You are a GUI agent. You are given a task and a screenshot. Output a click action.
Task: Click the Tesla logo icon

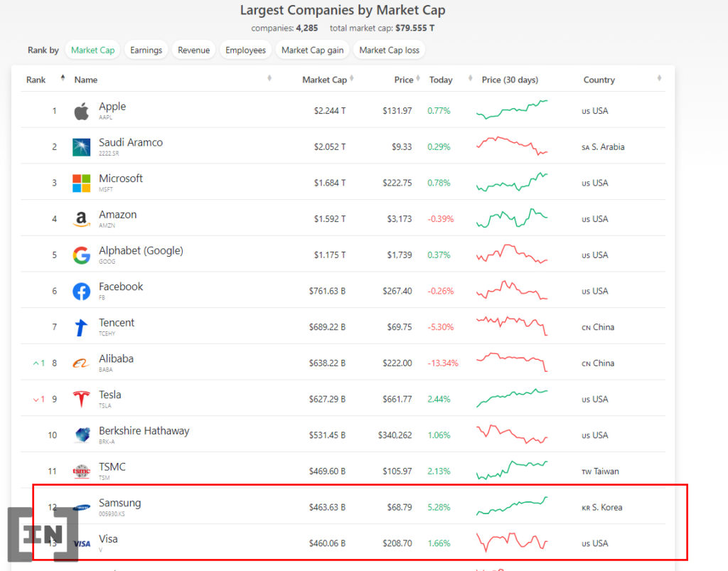[x=81, y=399]
